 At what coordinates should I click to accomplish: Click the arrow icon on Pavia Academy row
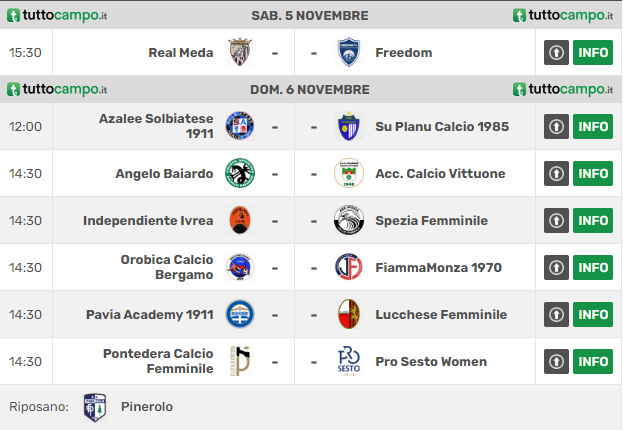point(556,314)
